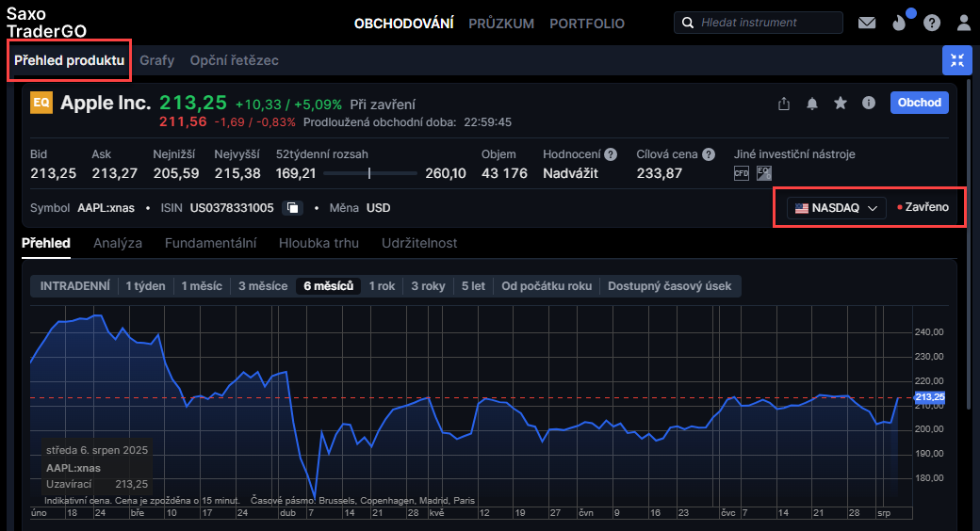Click the extended hours price 211,56
This screenshot has width=980, height=531.
coord(183,121)
